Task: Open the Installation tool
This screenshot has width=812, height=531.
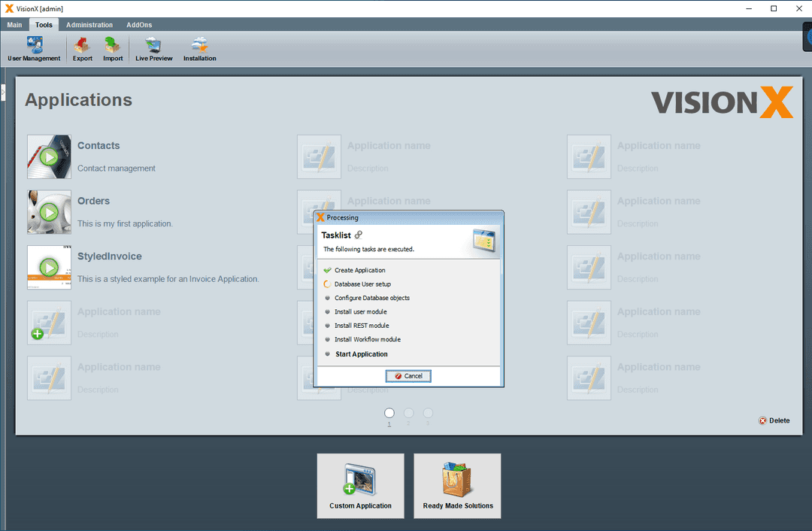Action: coord(199,48)
